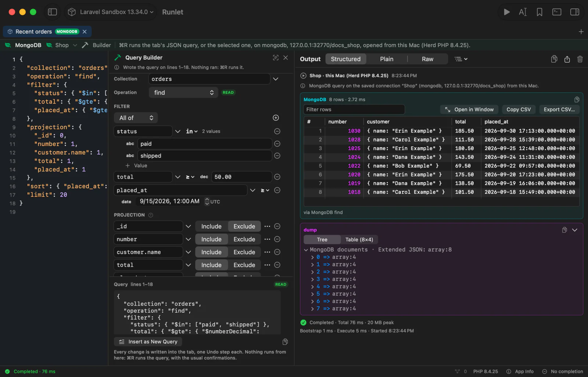
Task: Copy the output with clipboard icon
Action: tap(554, 59)
